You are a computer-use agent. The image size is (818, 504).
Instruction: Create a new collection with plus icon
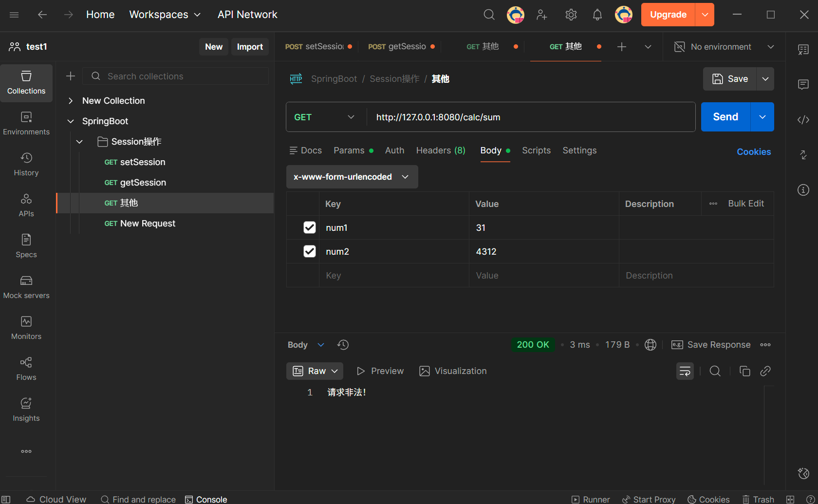[71, 76]
